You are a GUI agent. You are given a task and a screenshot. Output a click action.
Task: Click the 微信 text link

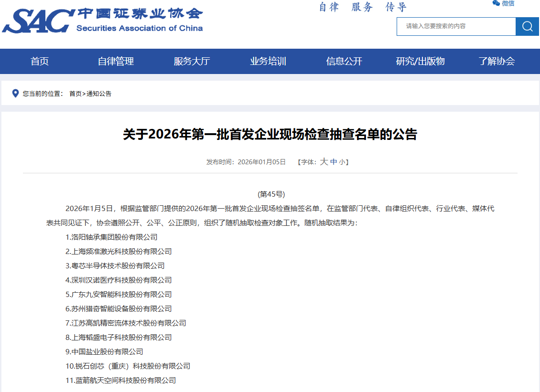click(508, 3)
